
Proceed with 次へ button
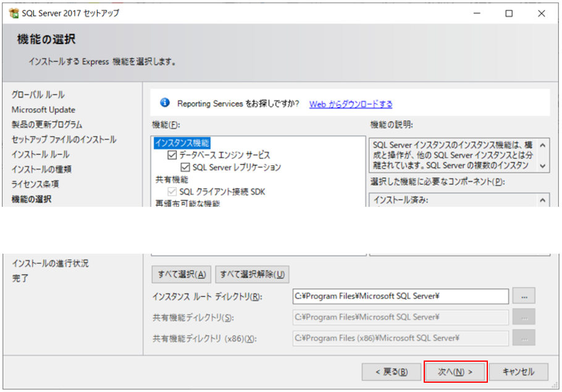455,372
